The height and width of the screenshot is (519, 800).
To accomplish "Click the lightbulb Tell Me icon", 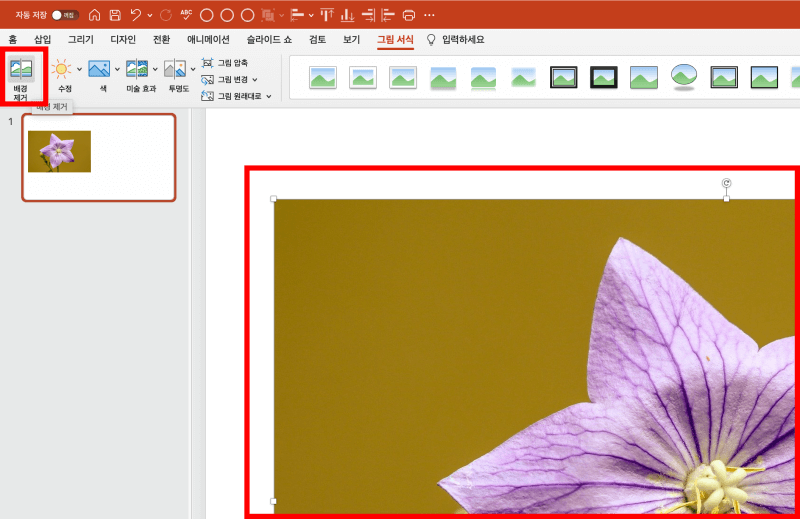I will pyautogui.click(x=431, y=40).
